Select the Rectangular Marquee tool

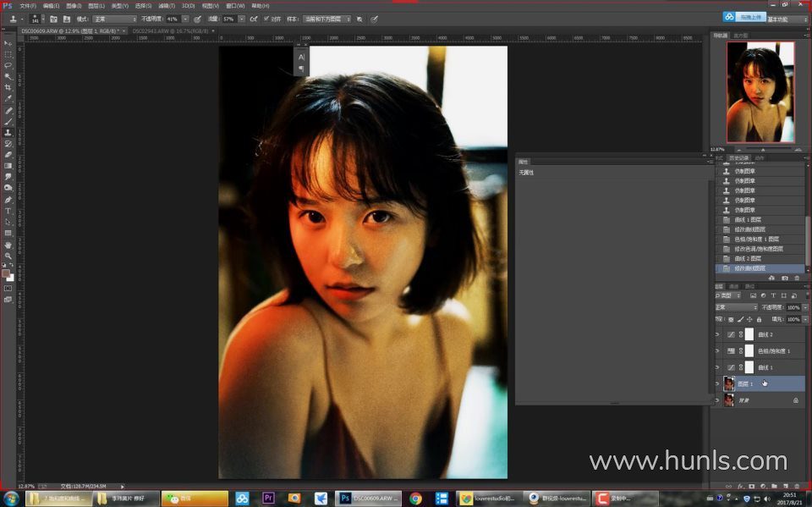[8, 54]
